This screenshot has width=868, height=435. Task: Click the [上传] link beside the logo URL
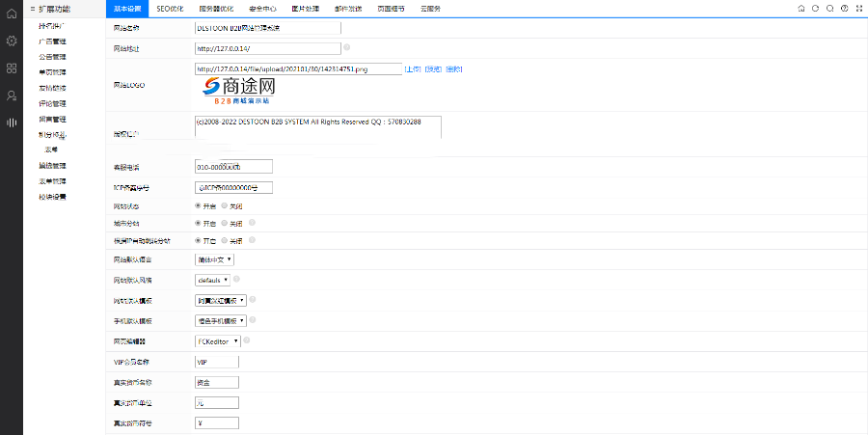(x=413, y=69)
